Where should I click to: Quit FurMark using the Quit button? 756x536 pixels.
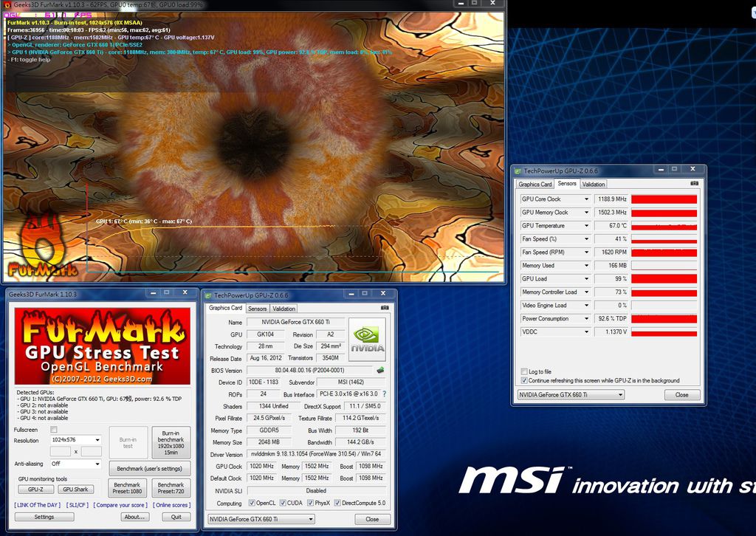click(x=176, y=517)
